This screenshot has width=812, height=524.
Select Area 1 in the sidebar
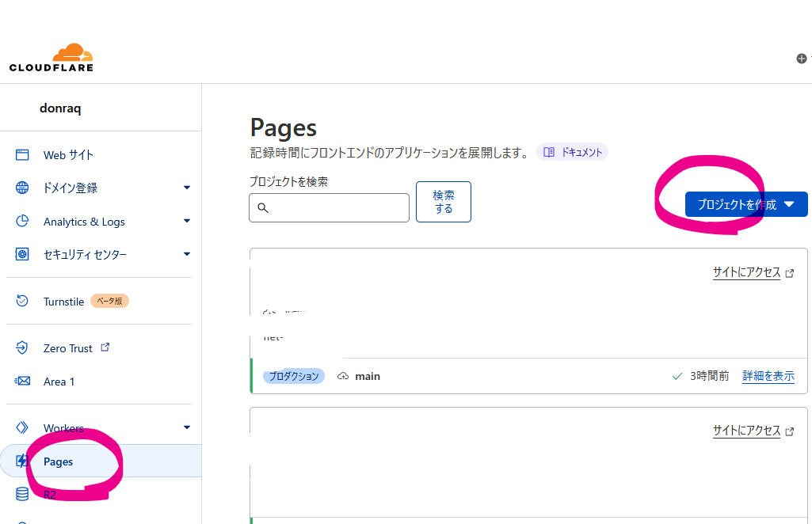[x=59, y=382]
